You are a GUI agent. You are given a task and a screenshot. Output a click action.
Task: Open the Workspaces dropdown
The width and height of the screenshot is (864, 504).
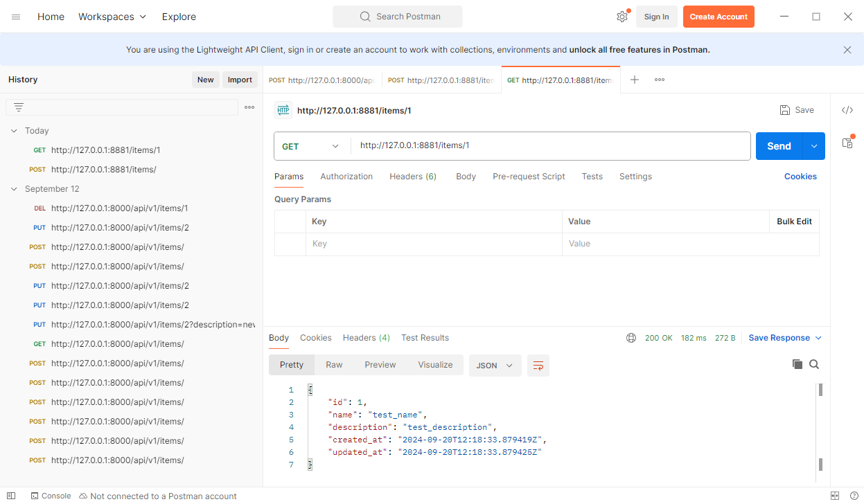tap(112, 17)
